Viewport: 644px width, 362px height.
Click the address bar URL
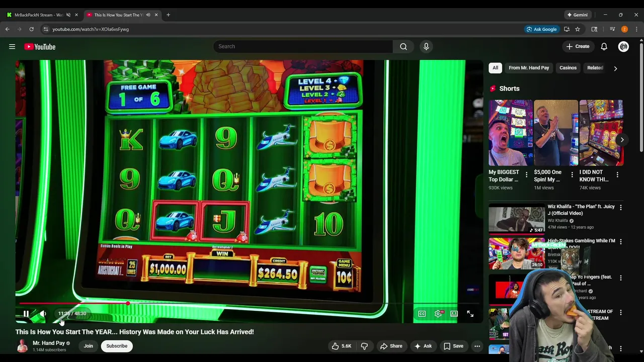pyautogui.click(x=91, y=29)
